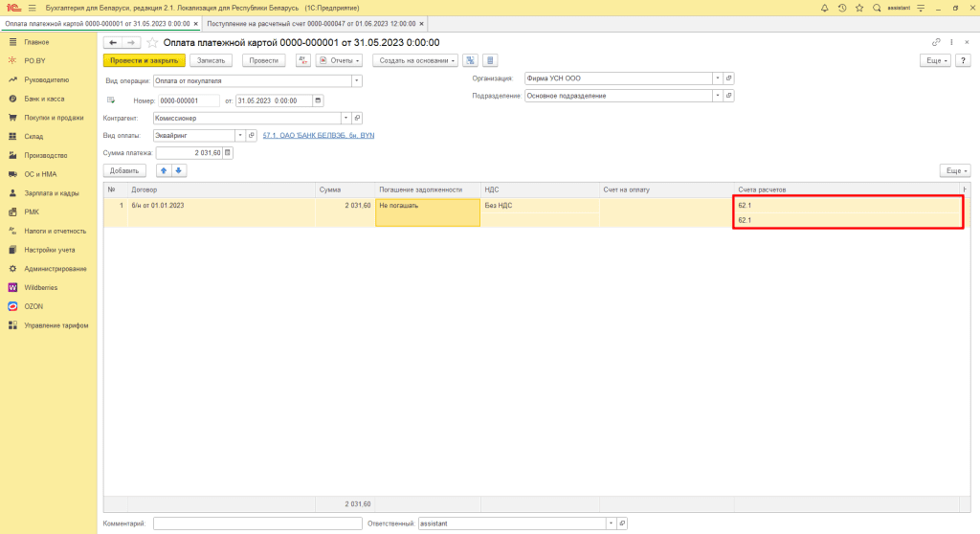Click the calendar icon beside the date field
The image size is (980, 534).
(x=318, y=100)
